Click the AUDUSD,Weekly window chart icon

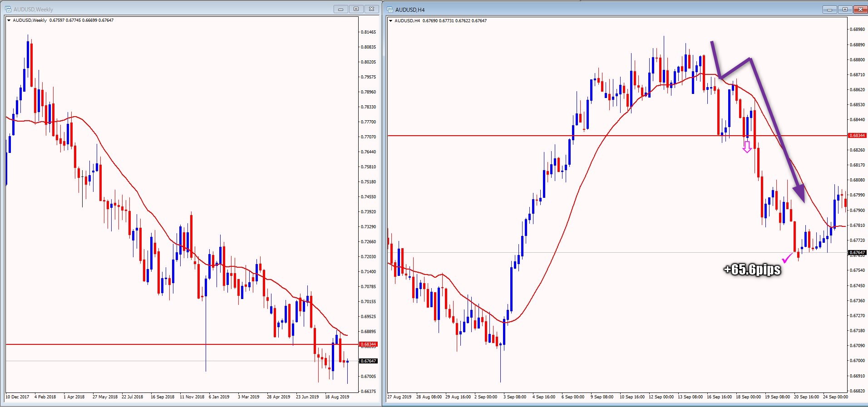pyautogui.click(x=8, y=9)
